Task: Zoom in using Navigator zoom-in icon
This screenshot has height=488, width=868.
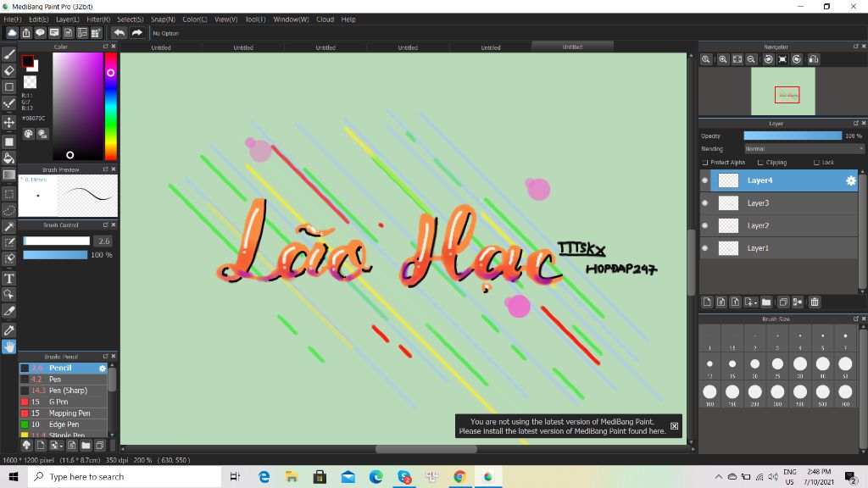Action: (723, 59)
